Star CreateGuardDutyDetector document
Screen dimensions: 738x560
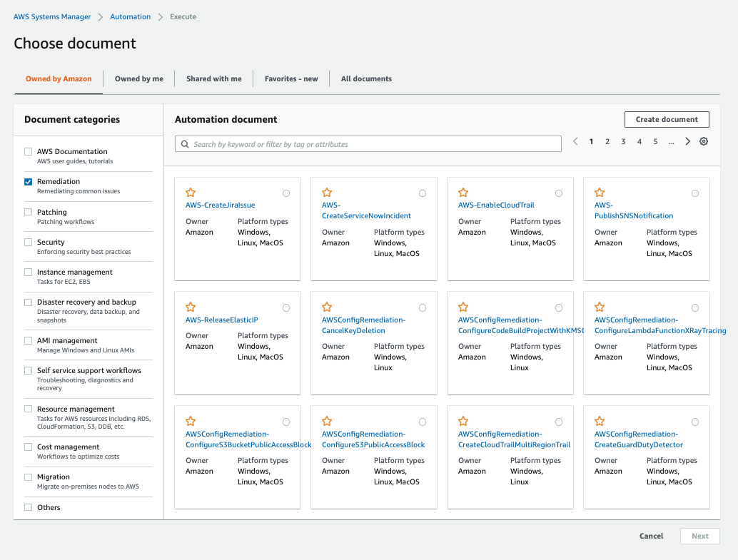[600, 421]
